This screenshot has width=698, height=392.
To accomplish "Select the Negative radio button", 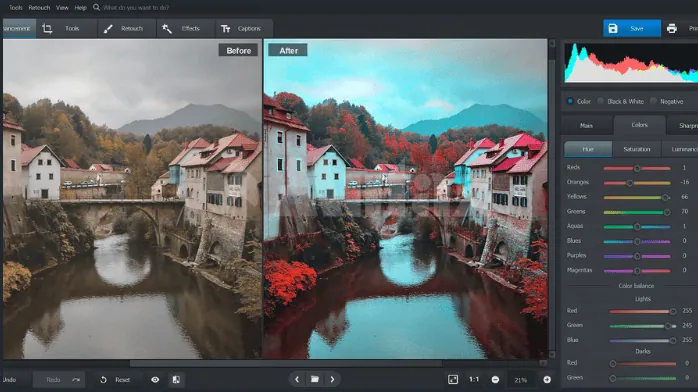I will [653, 101].
